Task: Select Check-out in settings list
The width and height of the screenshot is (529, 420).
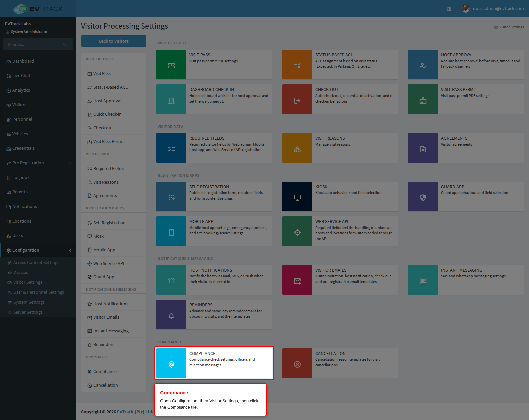Action: coord(114,128)
